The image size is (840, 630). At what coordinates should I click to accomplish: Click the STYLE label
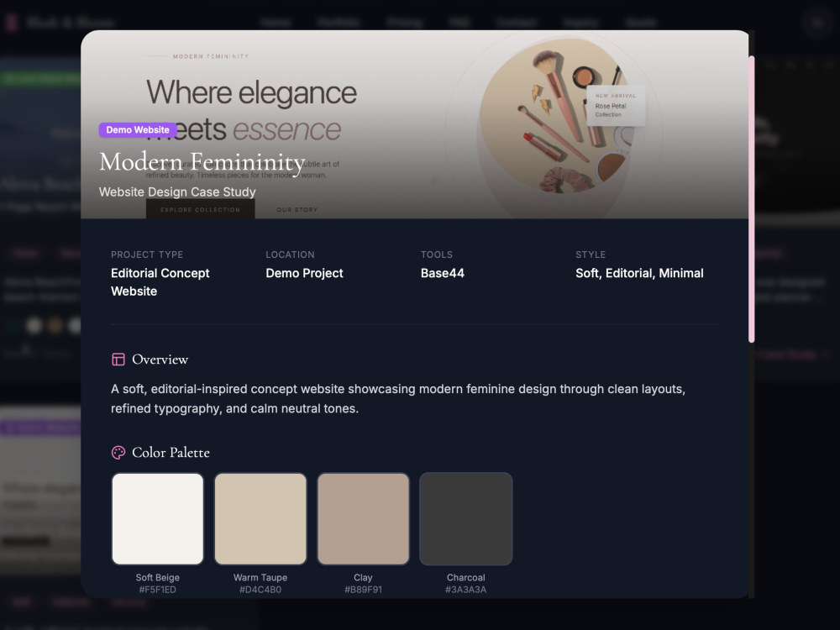pyautogui.click(x=591, y=255)
